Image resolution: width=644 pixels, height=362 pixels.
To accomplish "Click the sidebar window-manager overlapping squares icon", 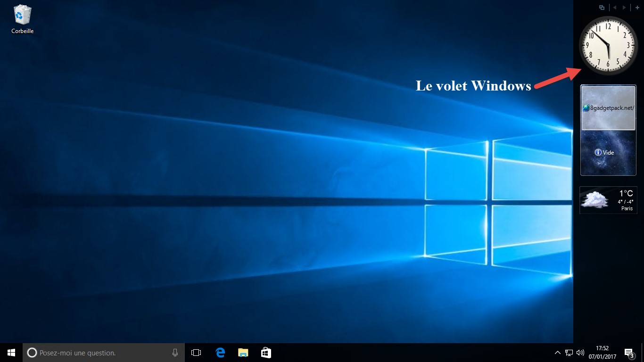I will pyautogui.click(x=602, y=8).
